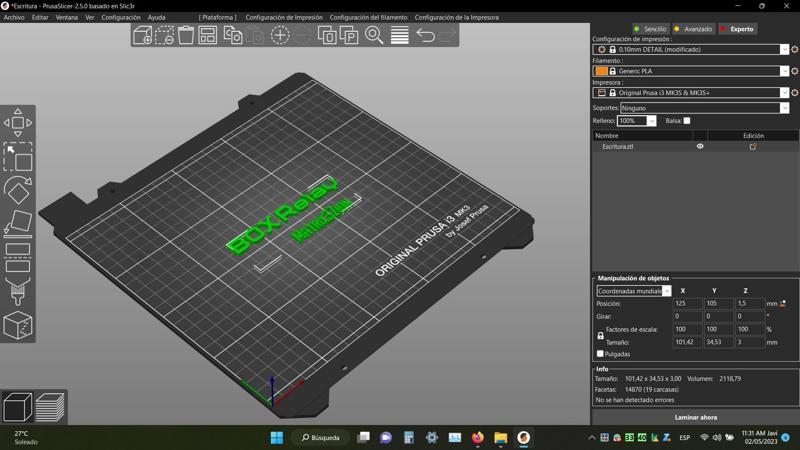
Task: Open the Filamento Generic PLA dropdown
Action: click(784, 71)
